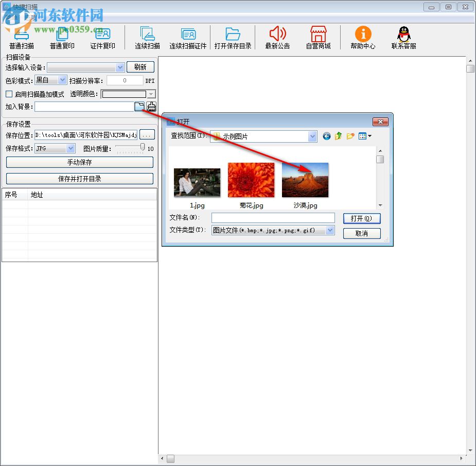The width and height of the screenshot is (476, 466).
Task: Click the 文件名 filename input field
Action: point(273,217)
